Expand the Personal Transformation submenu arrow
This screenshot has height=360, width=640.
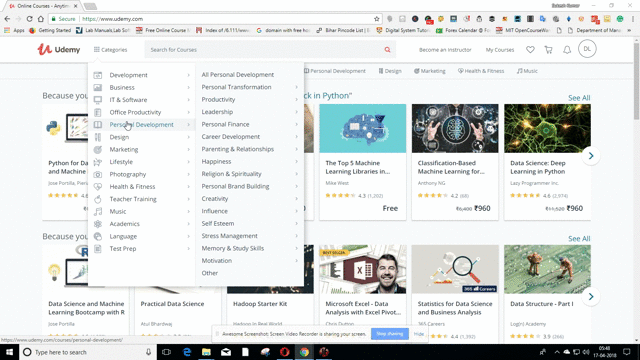click(x=296, y=87)
